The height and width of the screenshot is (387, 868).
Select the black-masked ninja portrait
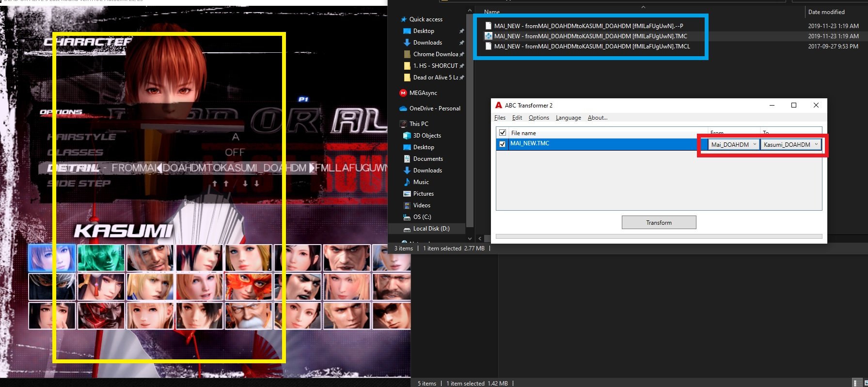[52, 287]
